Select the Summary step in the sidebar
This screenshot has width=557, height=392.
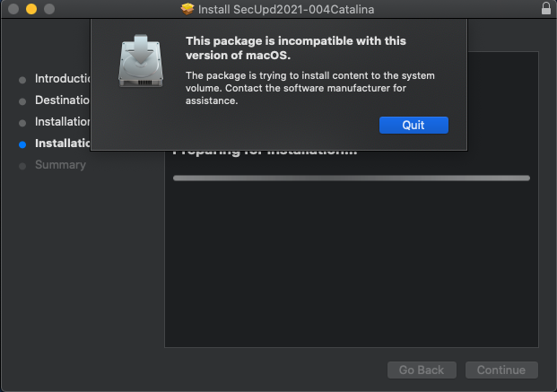[x=60, y=165]
